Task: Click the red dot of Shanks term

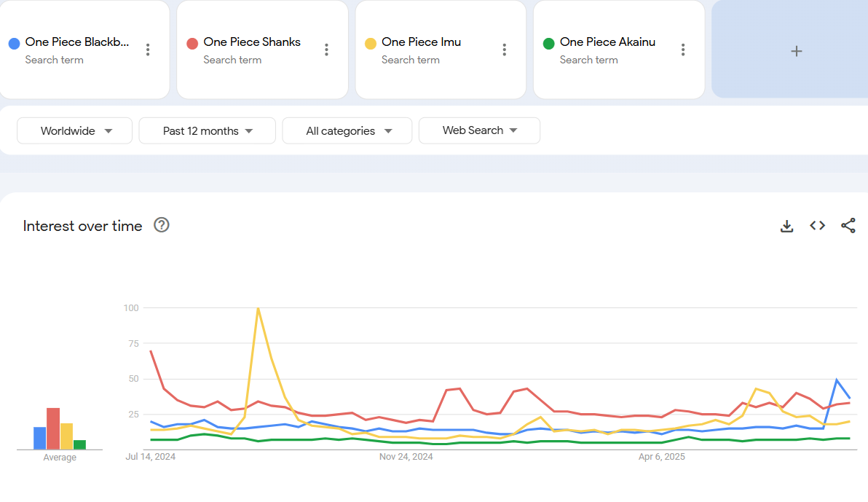Action: [192, 43]
